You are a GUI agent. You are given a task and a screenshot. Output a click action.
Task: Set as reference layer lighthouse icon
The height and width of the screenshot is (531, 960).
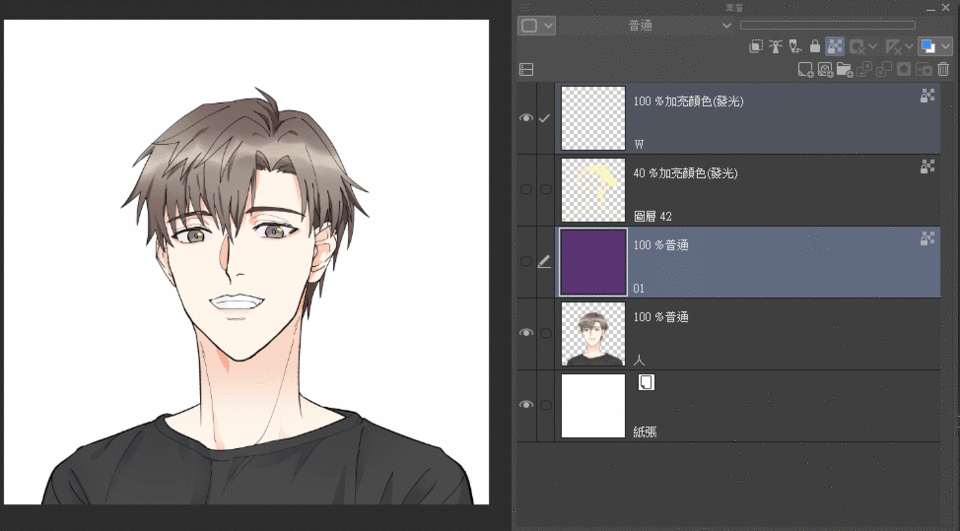pyautogui.click(x=776, y=46)
